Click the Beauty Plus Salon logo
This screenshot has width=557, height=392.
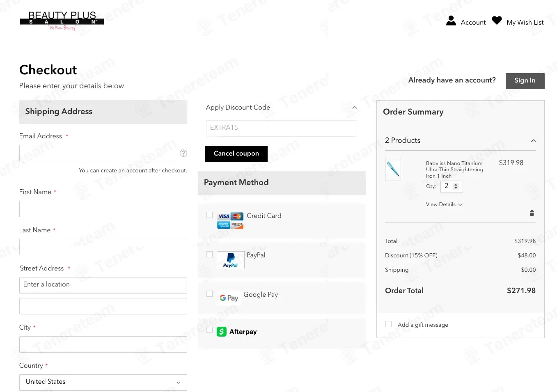click(x=62, y=21)
